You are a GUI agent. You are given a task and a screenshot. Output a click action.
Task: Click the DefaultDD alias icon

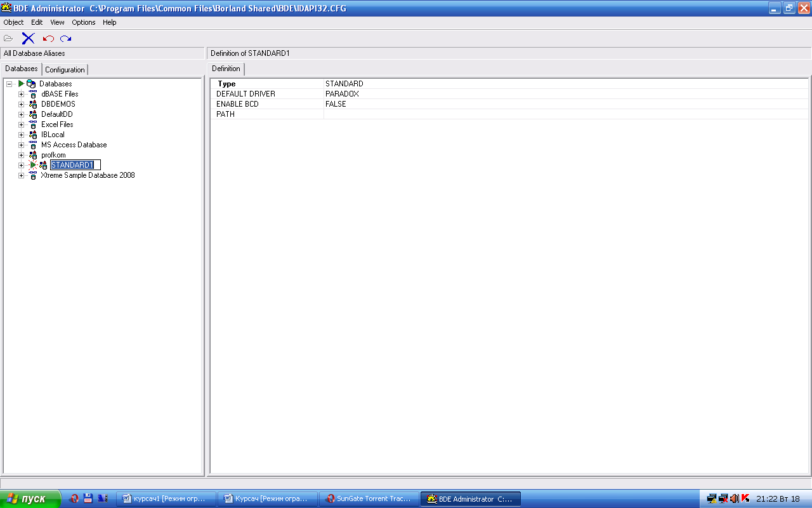[x=33, y=114]
